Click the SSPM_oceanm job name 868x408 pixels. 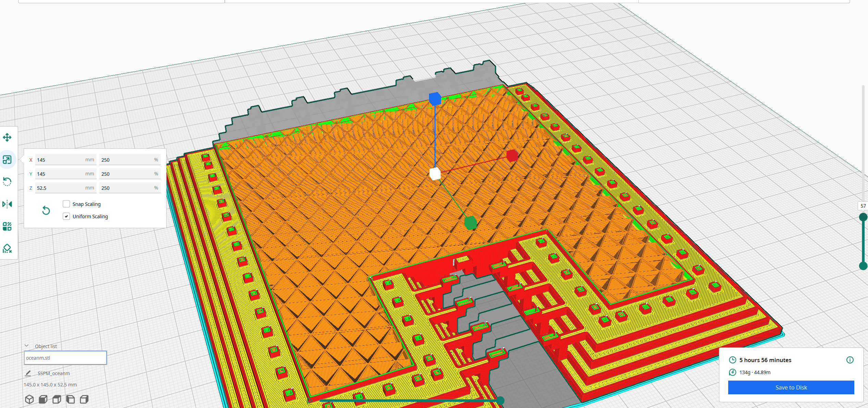[x=54, y=373]
